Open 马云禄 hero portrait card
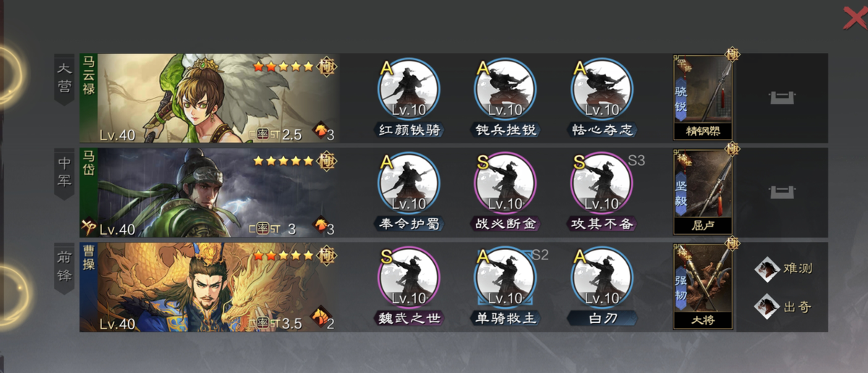868x373 pixels. click(209, 98)
